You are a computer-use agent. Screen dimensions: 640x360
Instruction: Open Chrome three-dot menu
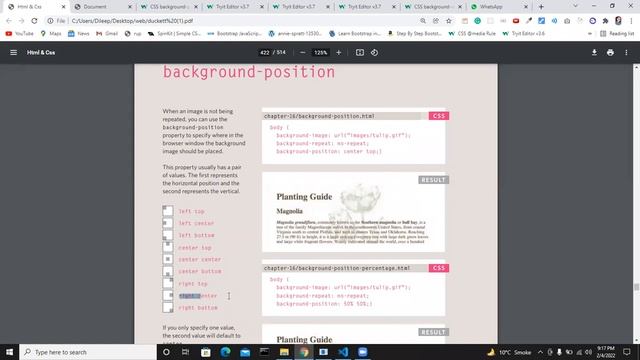coord(631,21)
